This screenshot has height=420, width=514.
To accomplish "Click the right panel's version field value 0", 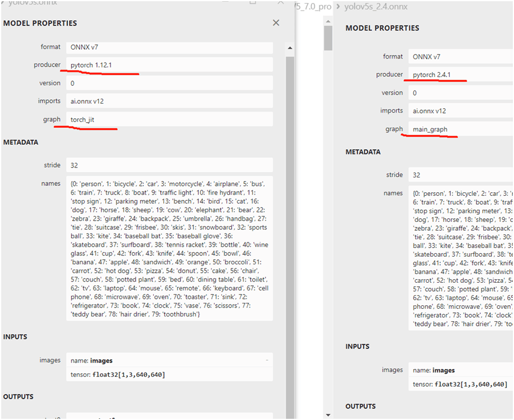I will [460, 93].
